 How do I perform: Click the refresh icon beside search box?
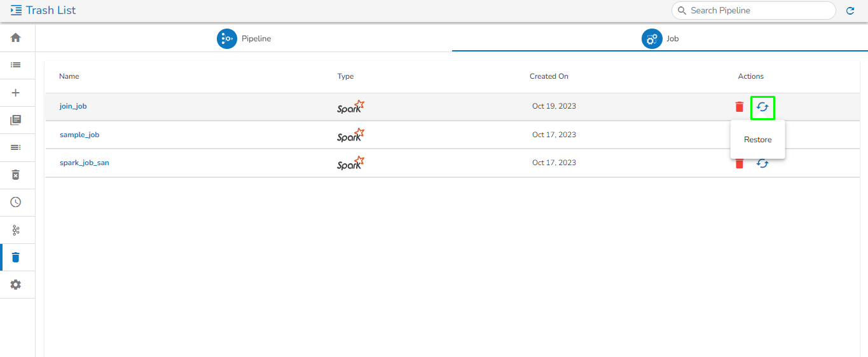(x=850, y=11)
